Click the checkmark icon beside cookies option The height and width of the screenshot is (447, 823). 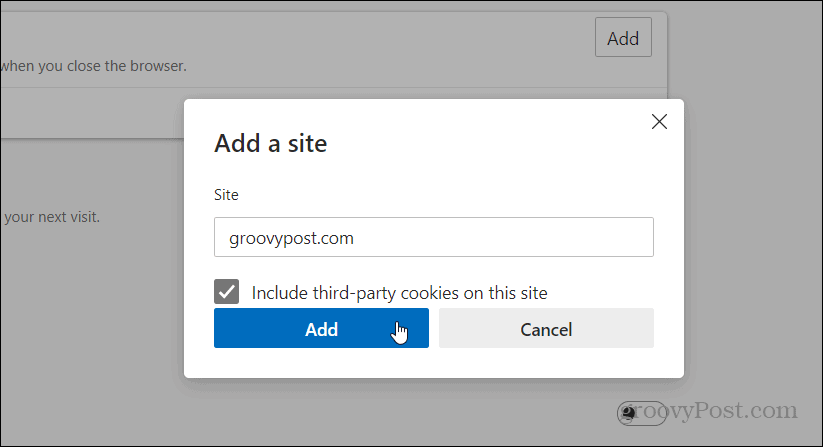point(226,292)
